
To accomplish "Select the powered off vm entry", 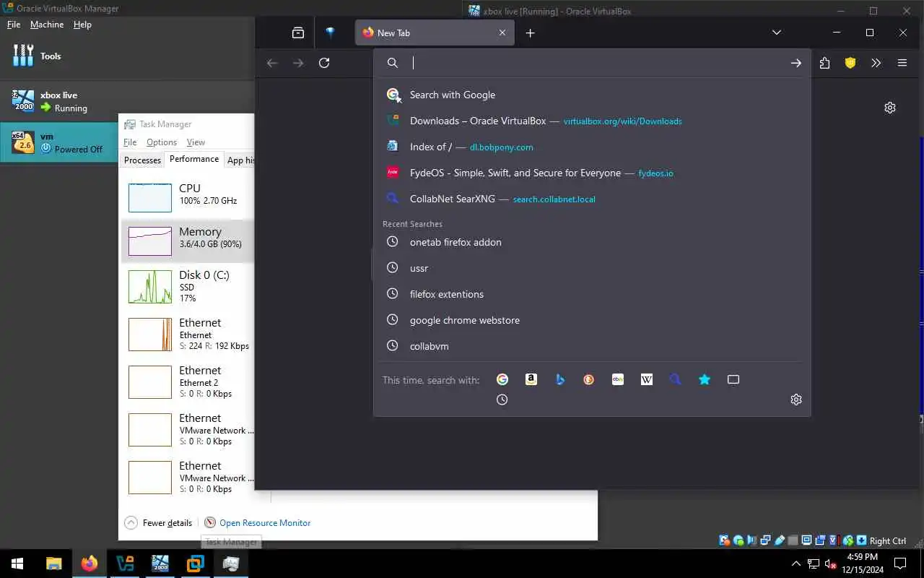I will (x=59, y=142).
